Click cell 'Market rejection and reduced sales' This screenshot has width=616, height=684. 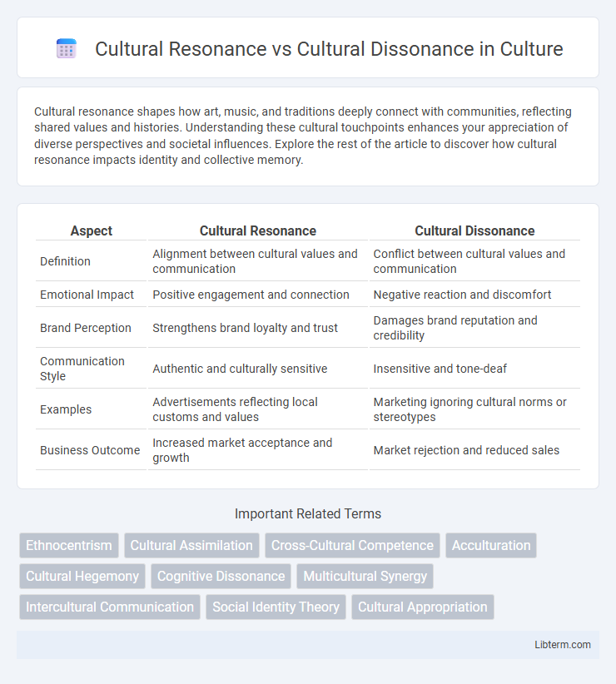coord(474,450)
